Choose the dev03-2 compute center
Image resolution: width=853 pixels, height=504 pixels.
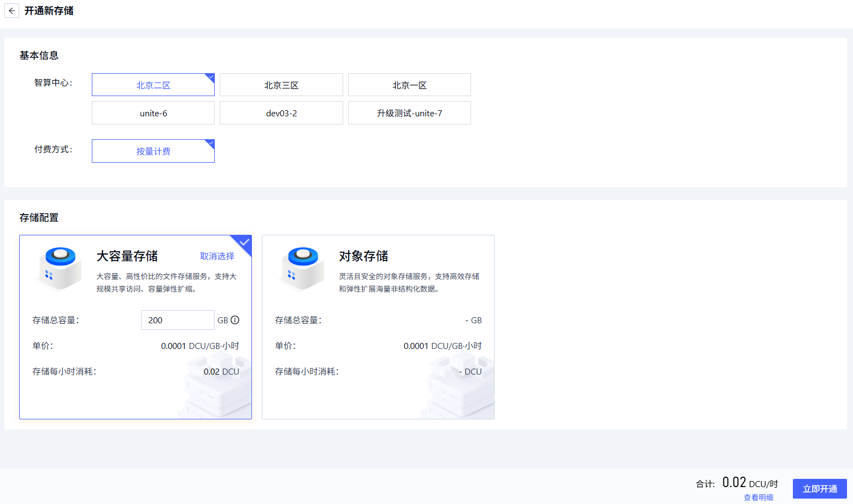(x=281, y=113)
